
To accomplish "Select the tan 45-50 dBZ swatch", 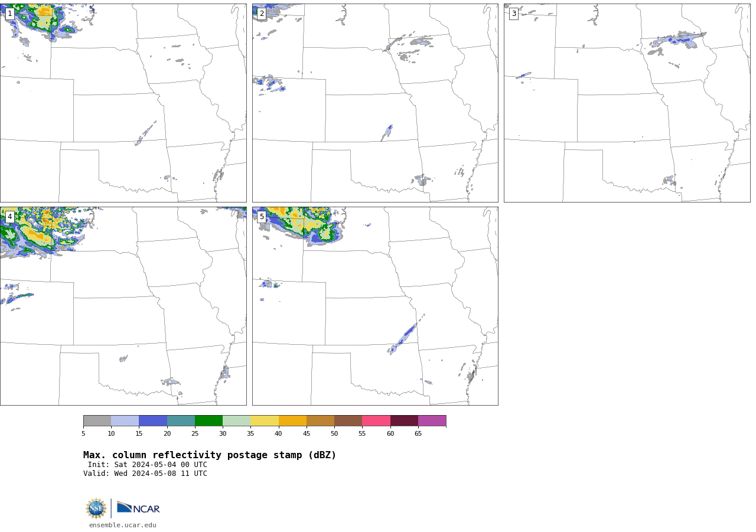I will (x=320, y=421).
